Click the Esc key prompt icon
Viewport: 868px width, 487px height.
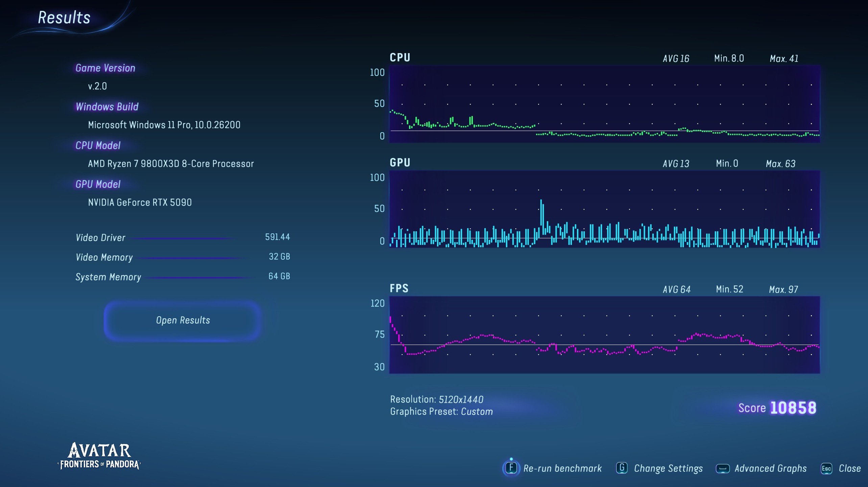tap(826, 469)
